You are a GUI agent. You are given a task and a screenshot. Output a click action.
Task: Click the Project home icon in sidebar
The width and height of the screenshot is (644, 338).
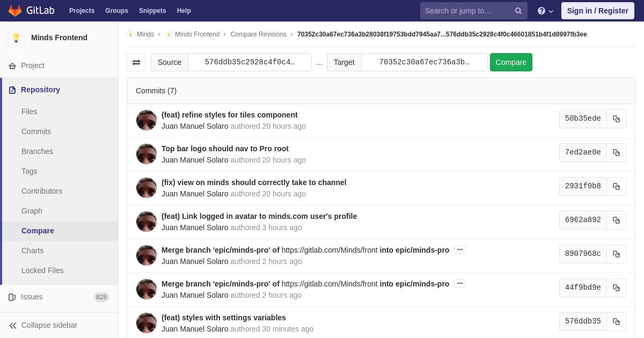pyautogui.click(x=12, y=65)
